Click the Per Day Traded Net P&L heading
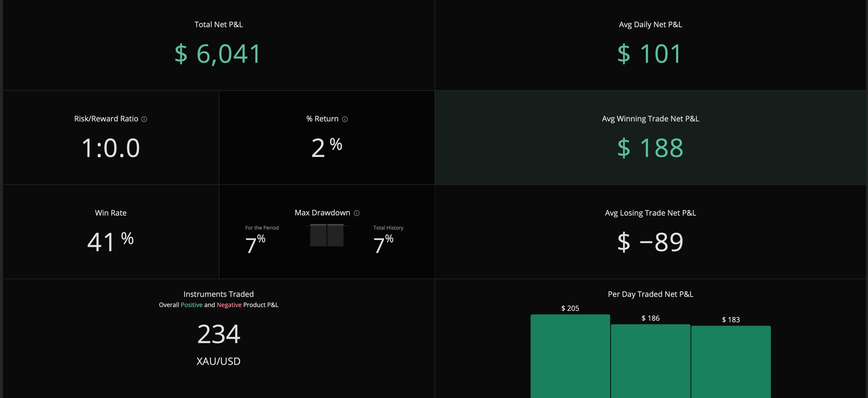Screen dimensions: 868x398 click(x=650, y=294)
